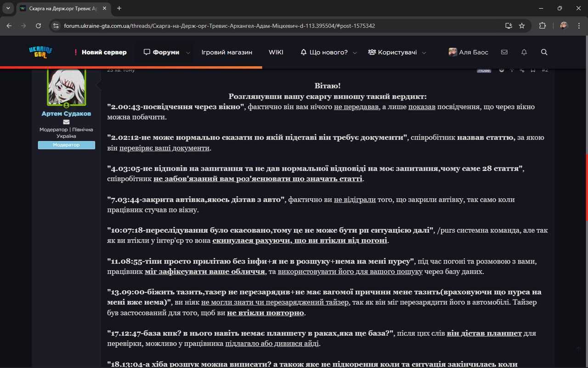Click the install app icon in address bar
Viewport: 588px width, 368px height.
(509, 26)
